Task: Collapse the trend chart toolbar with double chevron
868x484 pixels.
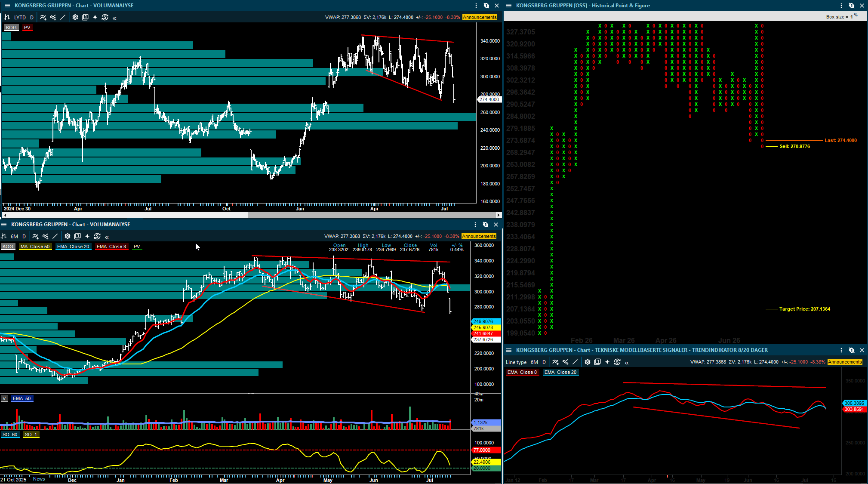Action: (627, 363)
